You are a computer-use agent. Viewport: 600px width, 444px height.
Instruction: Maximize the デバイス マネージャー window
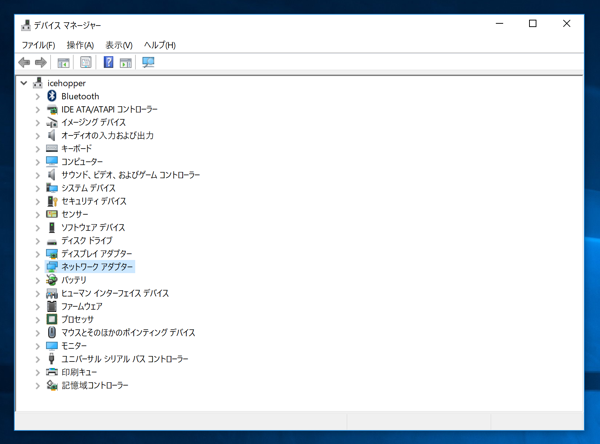pyautogui.click(x=533, y=24)
